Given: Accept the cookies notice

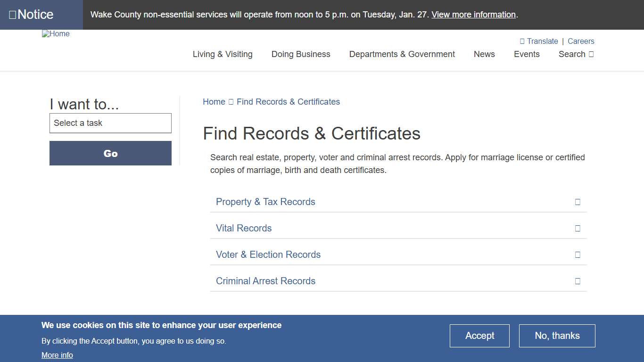Looking at the screenshot, I should click(479, 336).
